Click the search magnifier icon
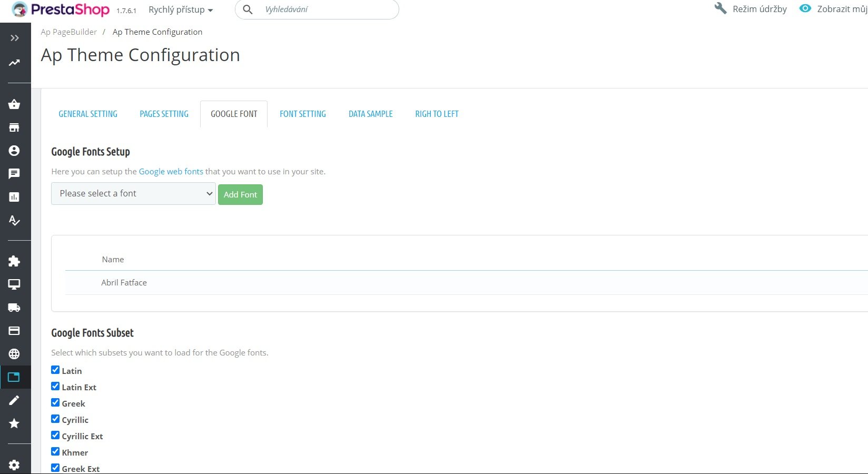868x474 pixels. pos(248,9)
